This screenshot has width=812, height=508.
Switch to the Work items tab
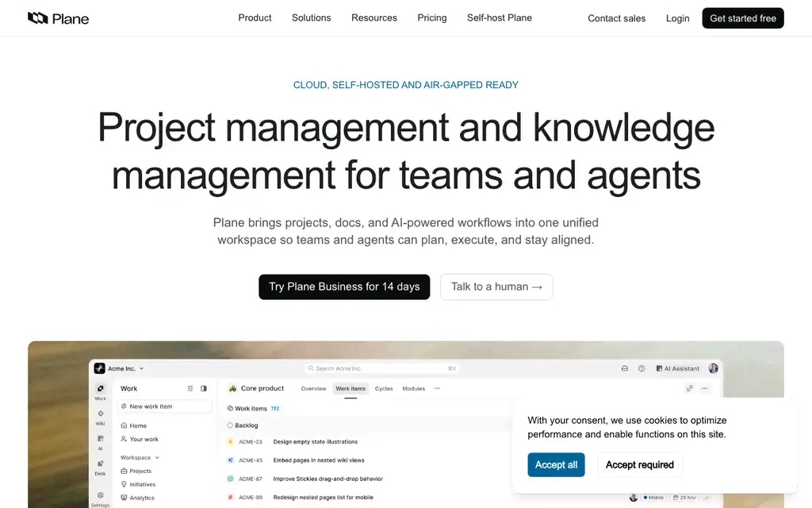click(350, 388)
